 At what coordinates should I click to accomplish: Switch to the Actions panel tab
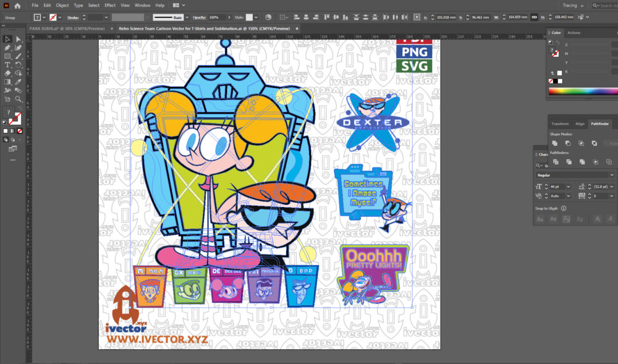tap(574, 33)
